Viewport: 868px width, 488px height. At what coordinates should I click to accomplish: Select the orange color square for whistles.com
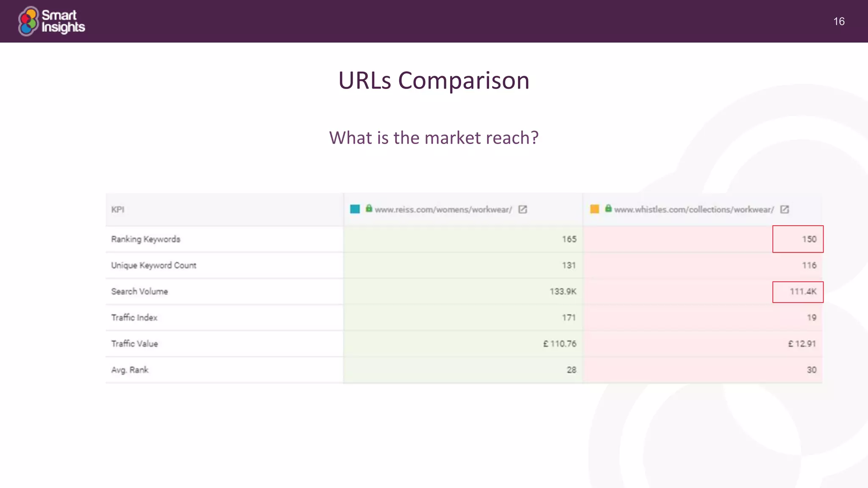pyautogui.click(x=595, y=209)
